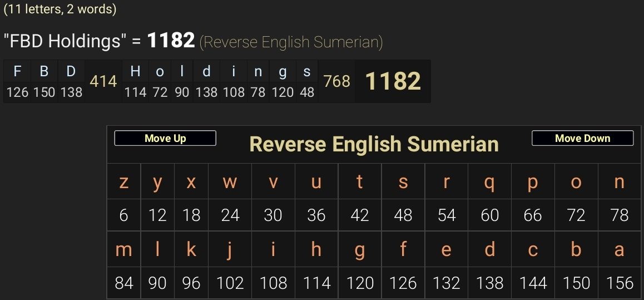
Task: Click value 6 under z in chart
Action: 123,215
